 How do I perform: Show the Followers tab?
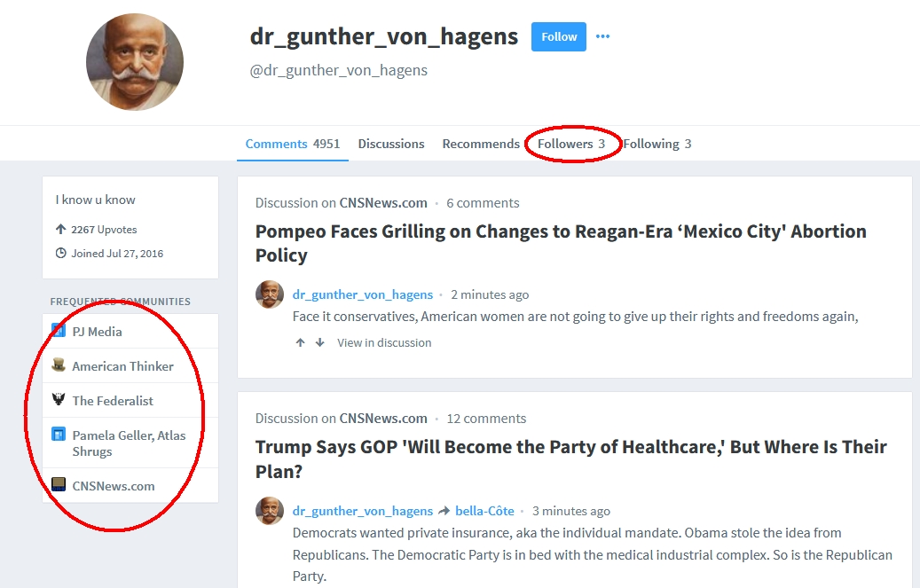point(571,144)
